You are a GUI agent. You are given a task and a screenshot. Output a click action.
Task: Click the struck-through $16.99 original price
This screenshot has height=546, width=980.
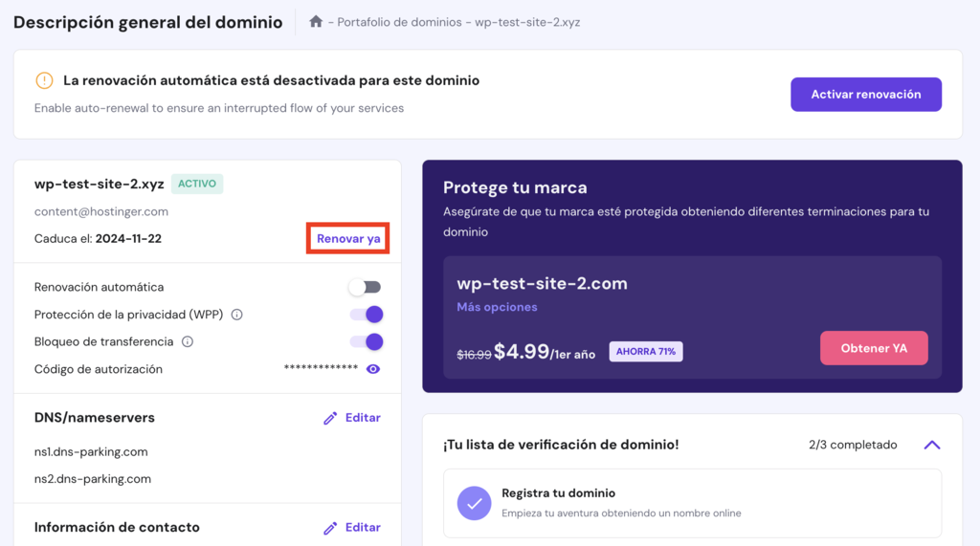click(x=474, y=355)
